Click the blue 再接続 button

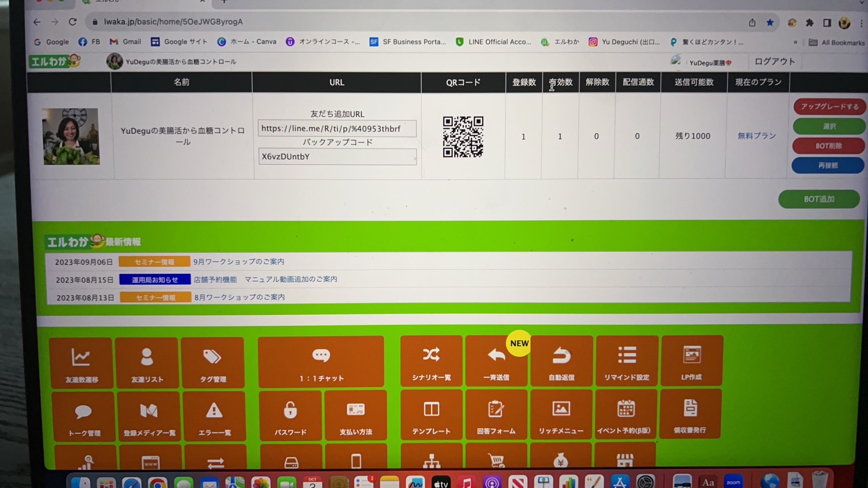(828, 165)
